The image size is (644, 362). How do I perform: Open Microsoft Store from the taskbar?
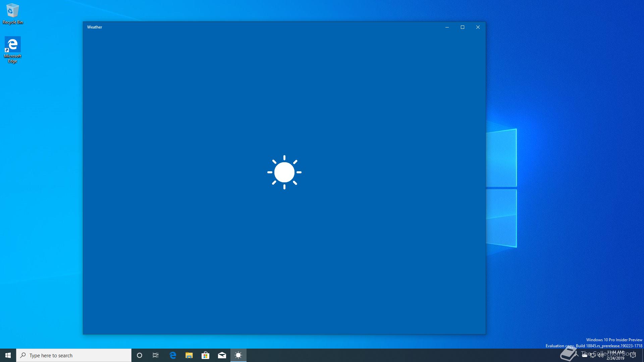click(x=205, y=355)
